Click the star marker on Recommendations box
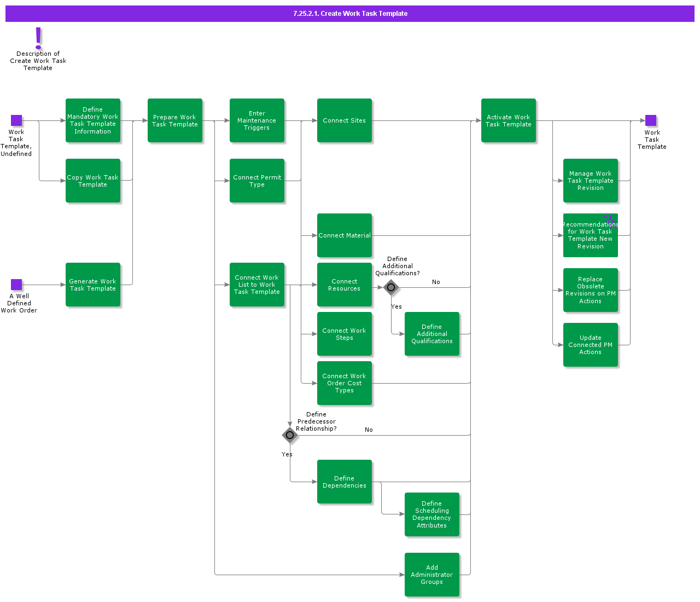The image size is (700, 602). [x=610, y=221]
